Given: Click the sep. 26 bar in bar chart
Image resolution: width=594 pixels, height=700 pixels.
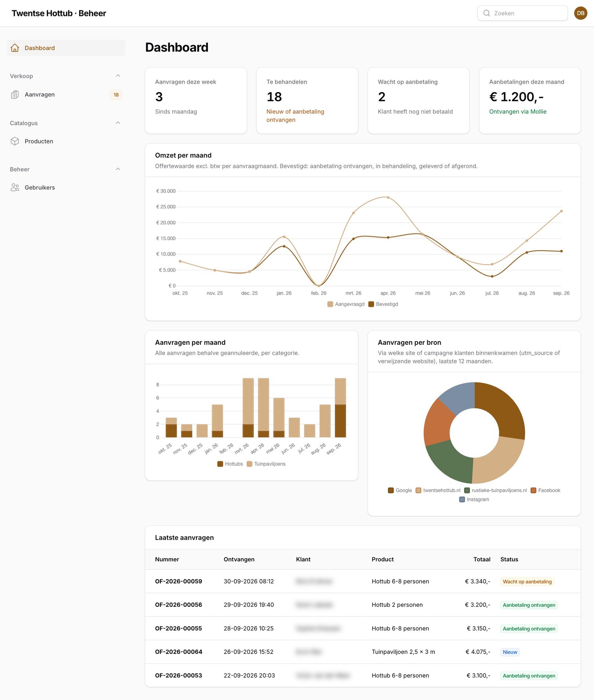Looking at the screenshot, I should 340,408.
